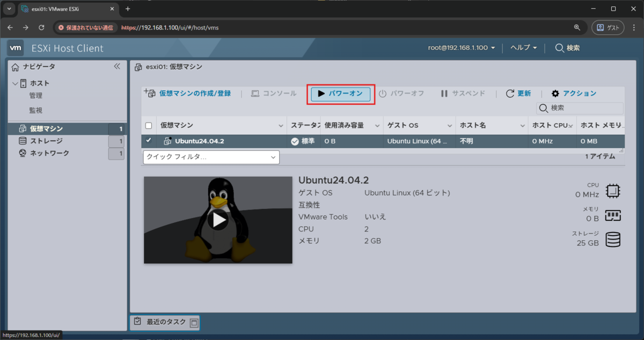644x340 pixels.
Task: Click the VM table search field
Action: click(580, 108)
